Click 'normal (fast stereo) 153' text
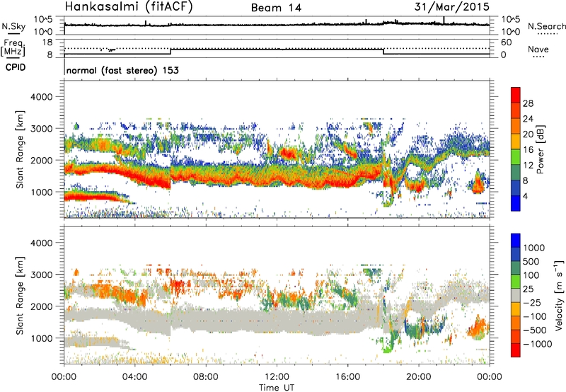The height and width of the screenshot is (392, 566). (122, 70)
